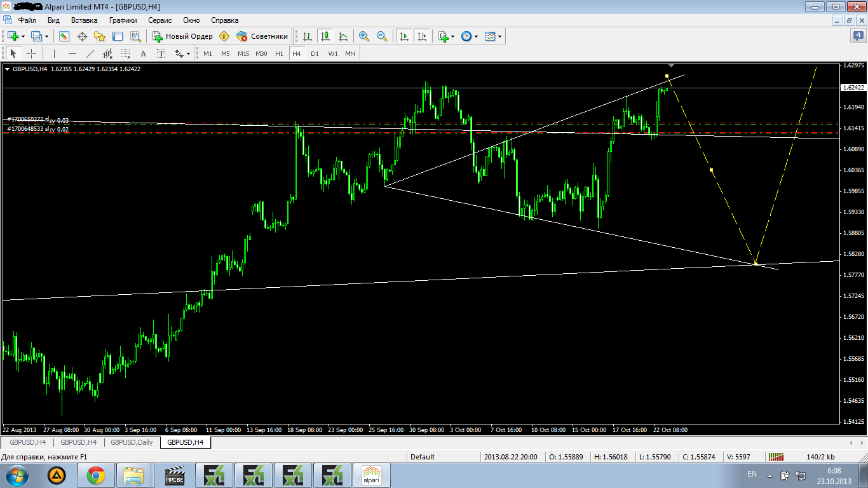Open the arrows drawing tool
Image resolution: width=868 pixels, height=488 pixels.
(x=179, y=53)
